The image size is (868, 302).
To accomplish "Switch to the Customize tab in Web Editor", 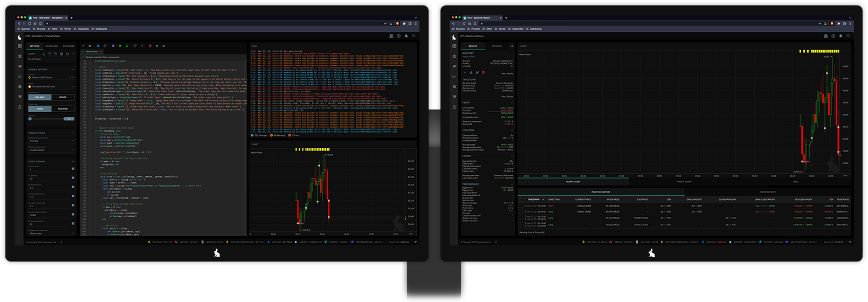I will (68, 46).
